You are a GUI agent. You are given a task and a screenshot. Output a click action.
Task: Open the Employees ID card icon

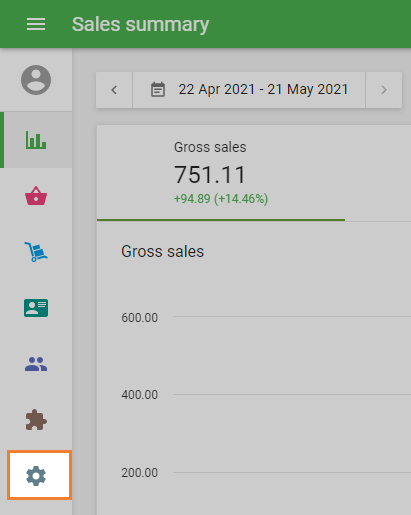tap(36, 308)
